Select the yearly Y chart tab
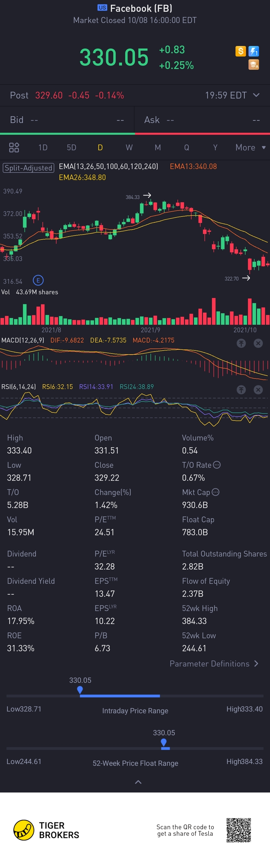This screenshot has width=270, height=868. point(215,147)
